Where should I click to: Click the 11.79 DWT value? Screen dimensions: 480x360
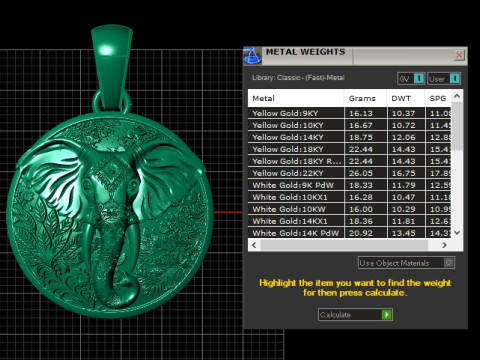(x=403, y=185)
